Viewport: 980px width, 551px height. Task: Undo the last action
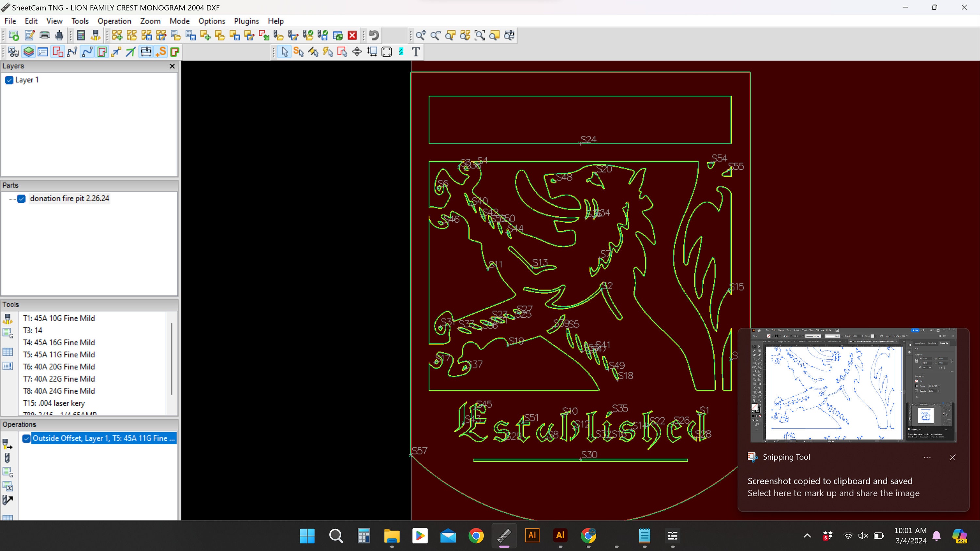click(374, 35)
